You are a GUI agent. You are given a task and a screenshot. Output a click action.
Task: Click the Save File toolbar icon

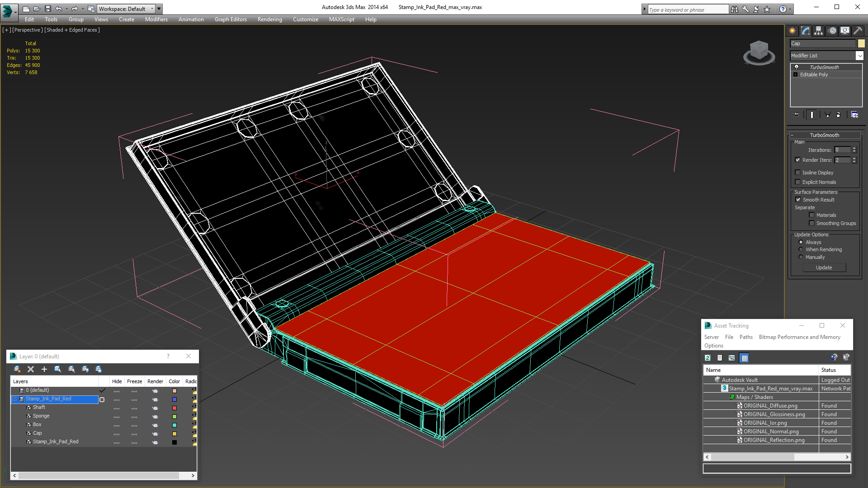coord(48,9)
